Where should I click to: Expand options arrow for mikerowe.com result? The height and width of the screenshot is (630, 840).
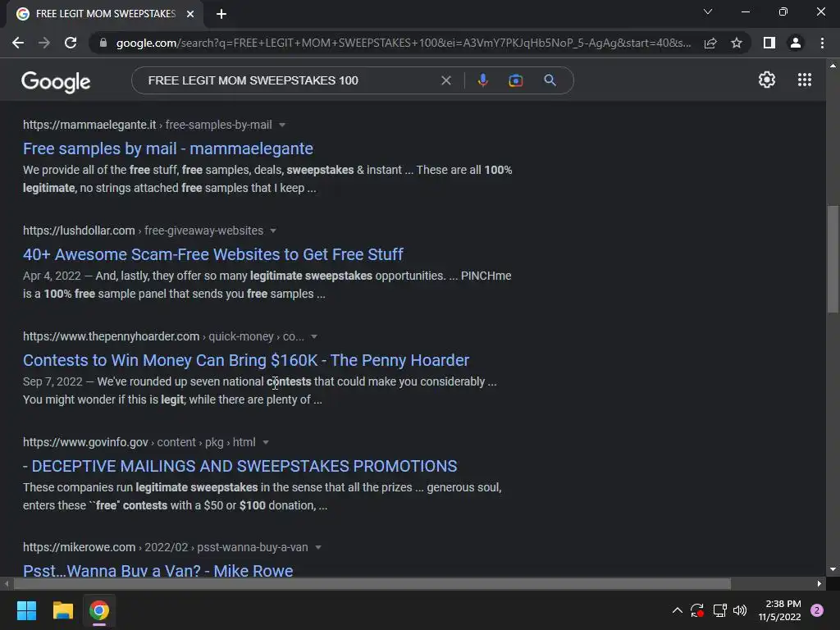coord(318,547)
